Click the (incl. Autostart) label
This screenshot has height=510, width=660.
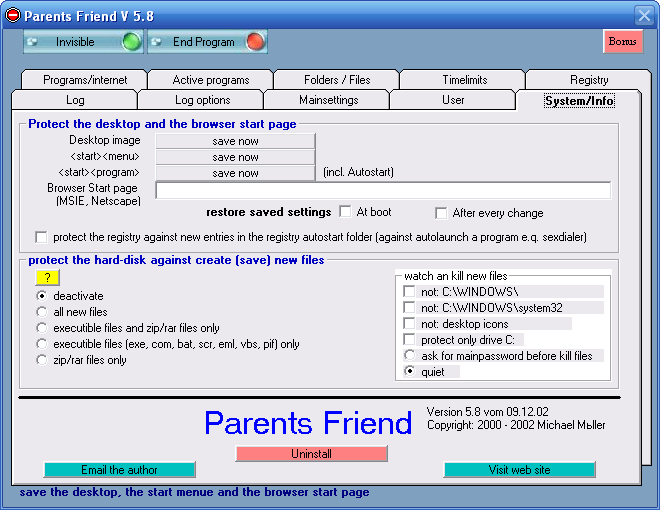point(358,172)
